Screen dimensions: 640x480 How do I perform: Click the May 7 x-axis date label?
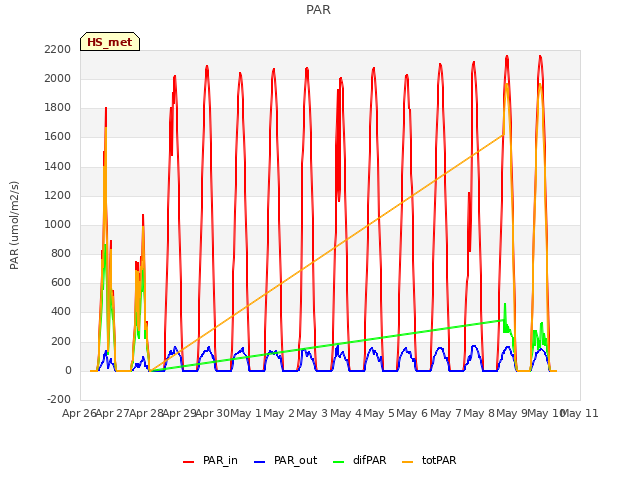coord(446,414)
